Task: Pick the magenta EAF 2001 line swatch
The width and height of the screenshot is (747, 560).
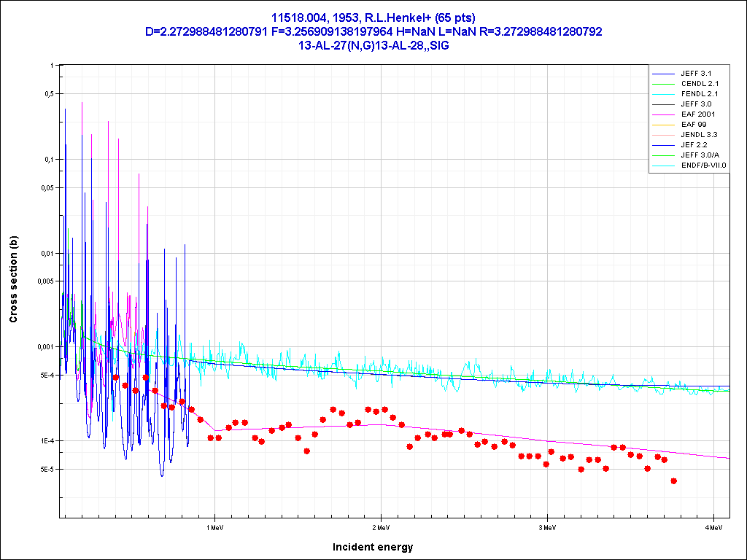Action: (x=663, y=114)
